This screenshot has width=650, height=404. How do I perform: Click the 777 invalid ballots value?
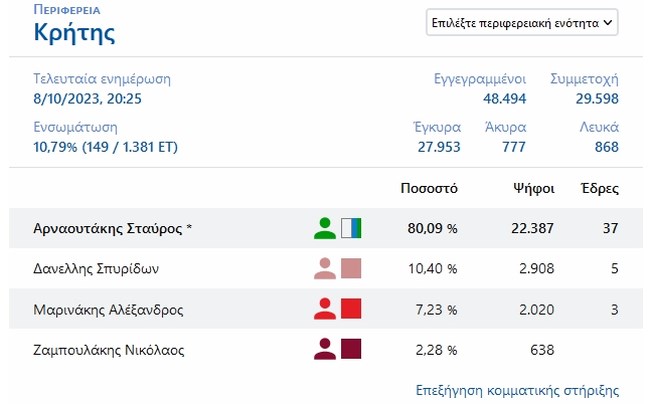coord(514,147)
